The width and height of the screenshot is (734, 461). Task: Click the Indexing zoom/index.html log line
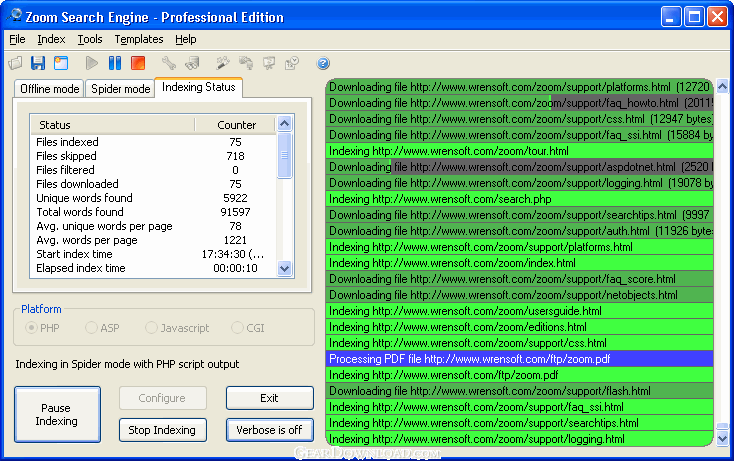coord(520,263)
